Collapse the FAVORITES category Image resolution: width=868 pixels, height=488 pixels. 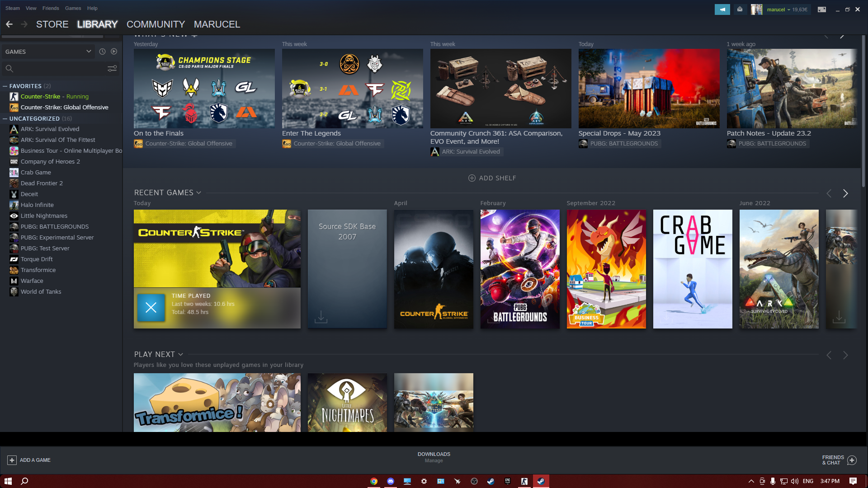click(x=5, y=86)
